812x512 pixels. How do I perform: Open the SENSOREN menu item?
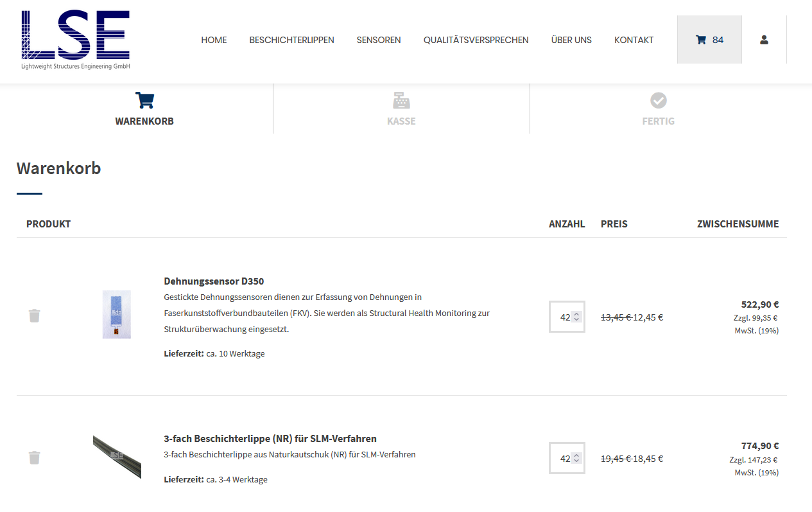[x=379, y=40]
